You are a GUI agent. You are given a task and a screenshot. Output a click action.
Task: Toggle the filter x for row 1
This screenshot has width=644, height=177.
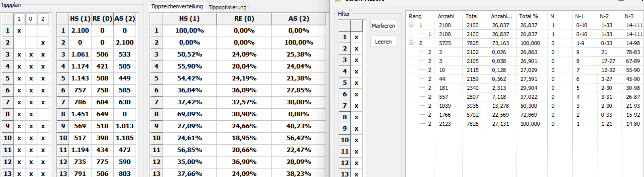[x=356, y=37]
